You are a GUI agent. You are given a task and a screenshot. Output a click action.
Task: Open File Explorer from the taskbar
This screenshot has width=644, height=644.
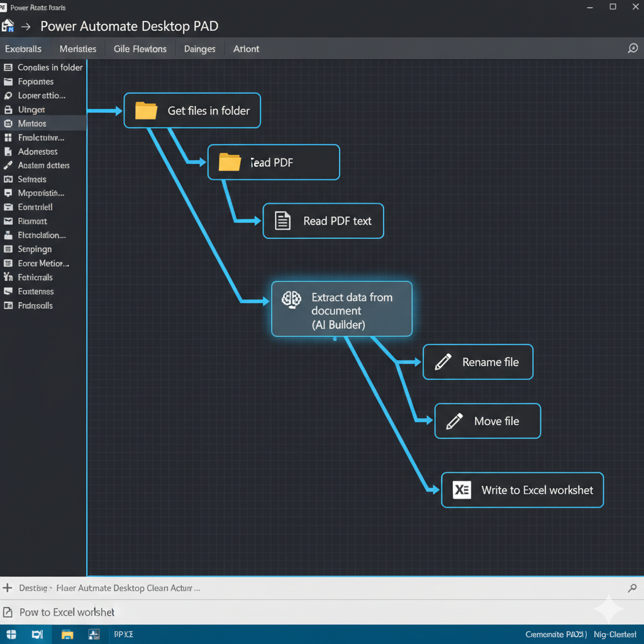tap(67, 635)
